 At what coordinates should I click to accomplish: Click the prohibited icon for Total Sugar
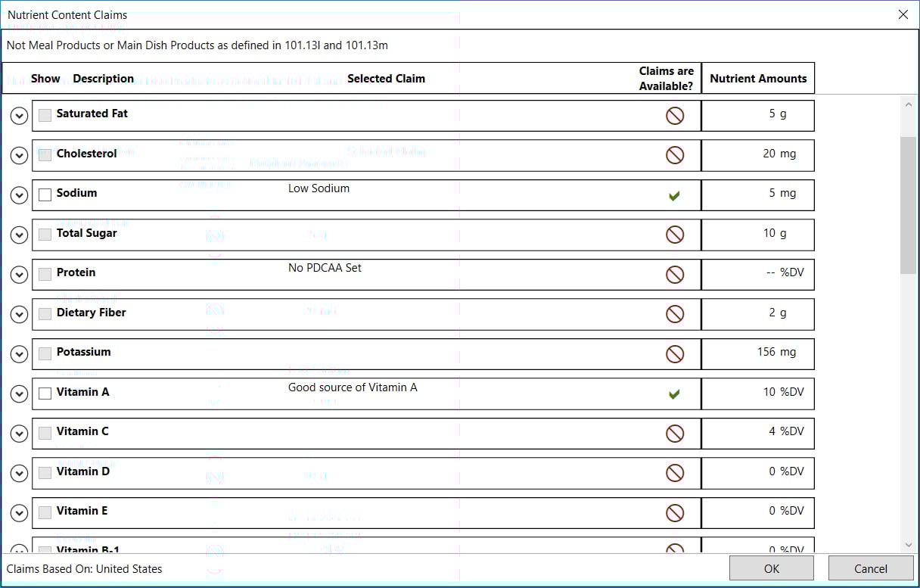click(x=674, y=235)
